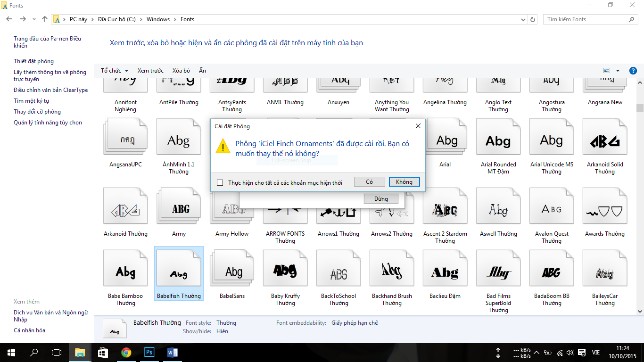Viewport: 644px width, 362px height.
Task: Click the Ẩn toolbar item
Action: pos(202,71)
